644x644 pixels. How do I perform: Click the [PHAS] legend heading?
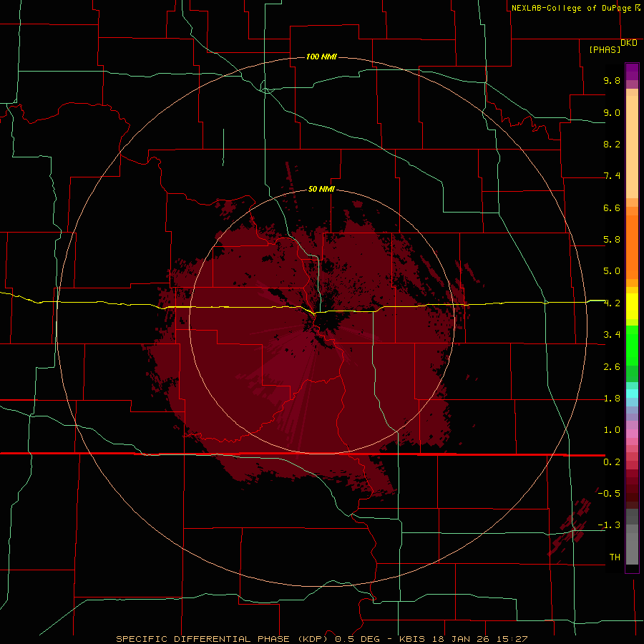pos(605,49)
